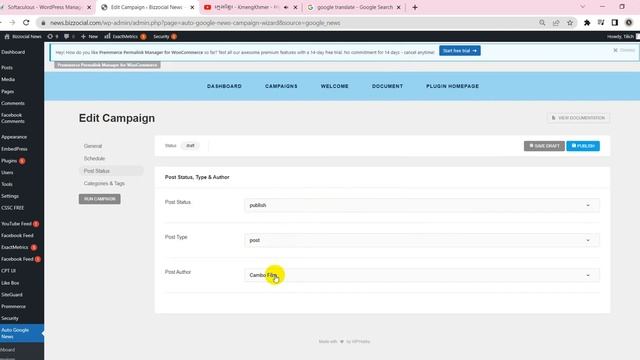Open the DOCUMENT plugin nav tab
Viewport: 640px width, 360px height.
(387, 86)
